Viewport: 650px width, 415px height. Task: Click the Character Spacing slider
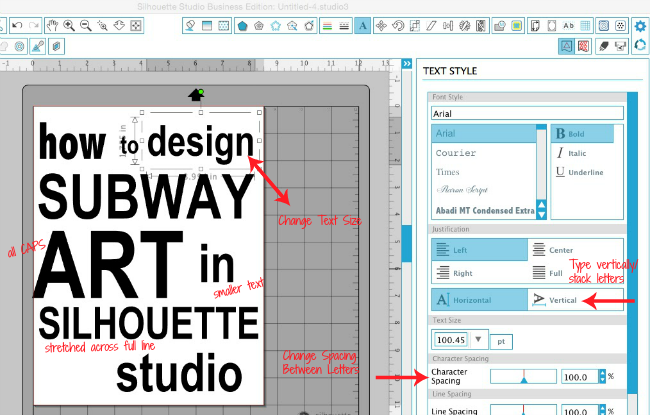tap(523, 376)
